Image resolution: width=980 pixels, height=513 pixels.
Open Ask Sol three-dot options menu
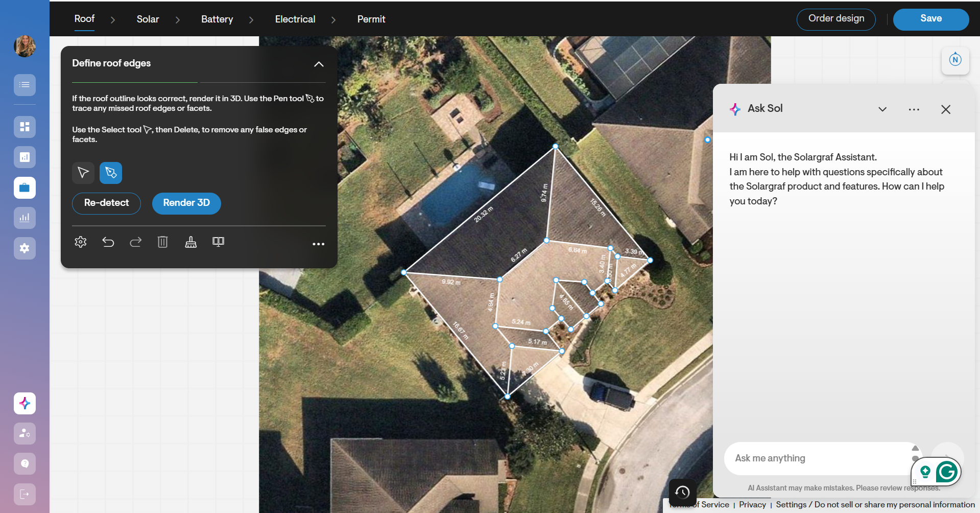(x=914, y=109)
